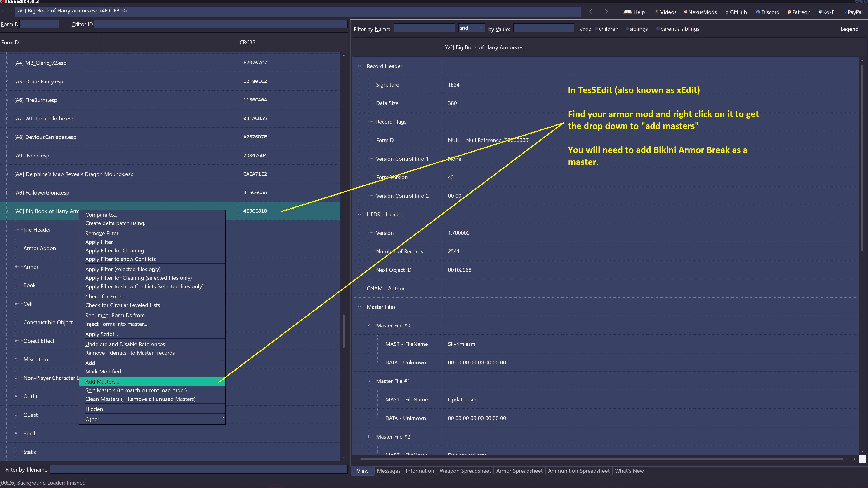The width and height of the screenshot is (868, 488).
Task: Collapse the HEDR - Header section
Action: (x=359, y=214)
